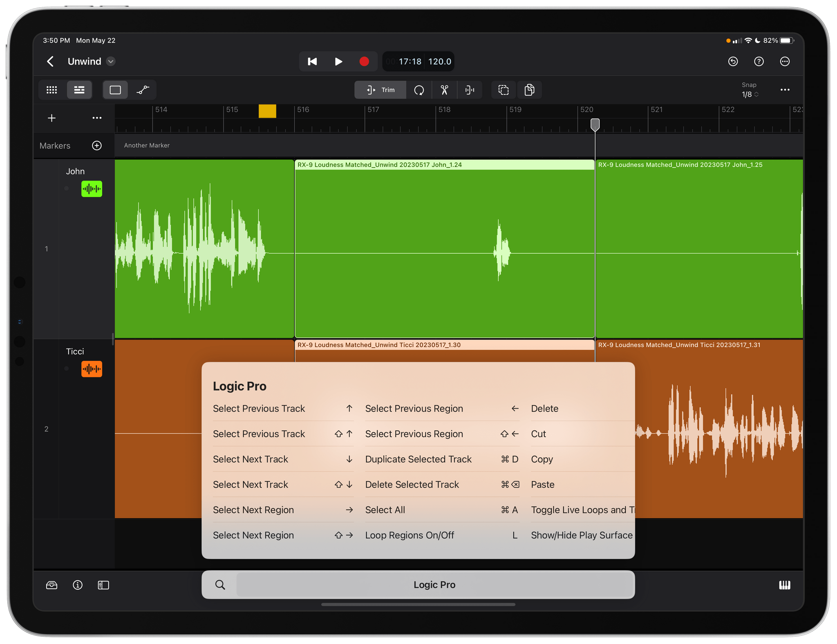Tap the yellow marker in the ruler

coord(267,111)
